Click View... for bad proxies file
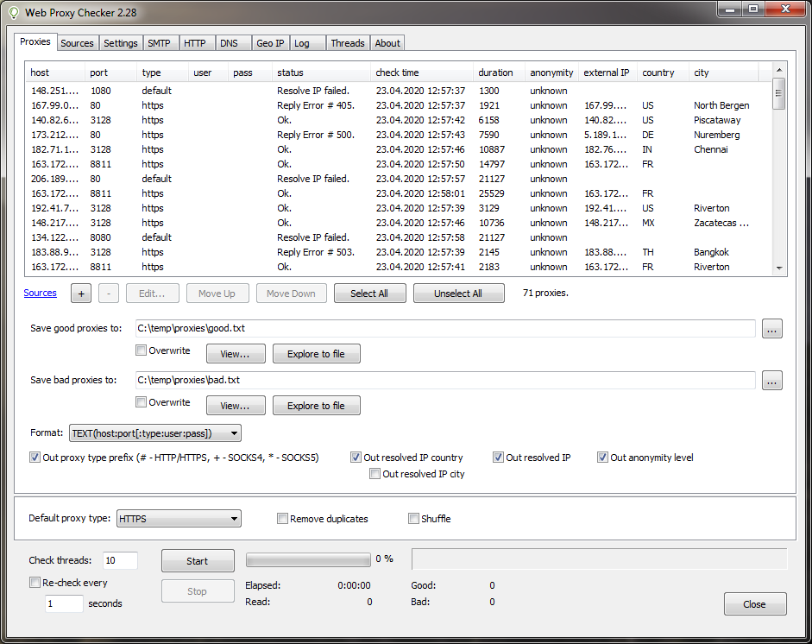The width and height of the screenshot is (812, 644). (x=236, y=407)
